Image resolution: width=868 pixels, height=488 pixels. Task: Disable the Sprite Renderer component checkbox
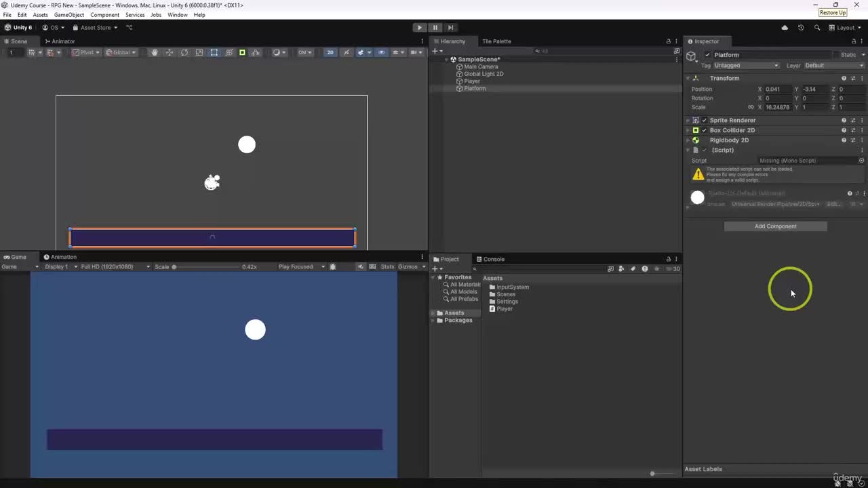[704, 120]
